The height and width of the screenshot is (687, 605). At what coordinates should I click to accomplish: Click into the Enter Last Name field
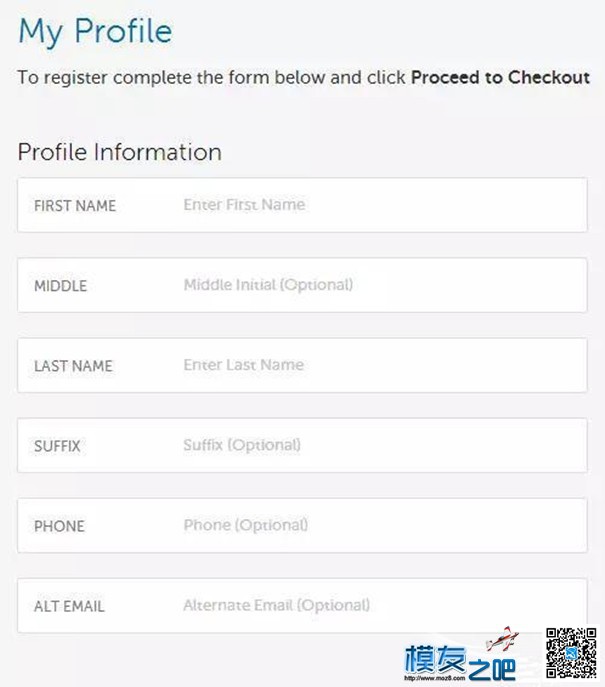point(302,365)
